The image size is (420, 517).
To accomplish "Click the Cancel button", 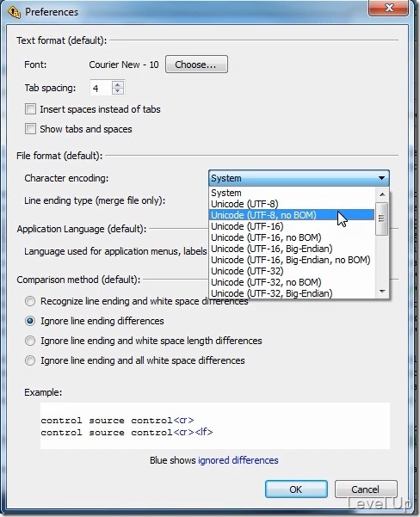I will click(x=366, y=489).
